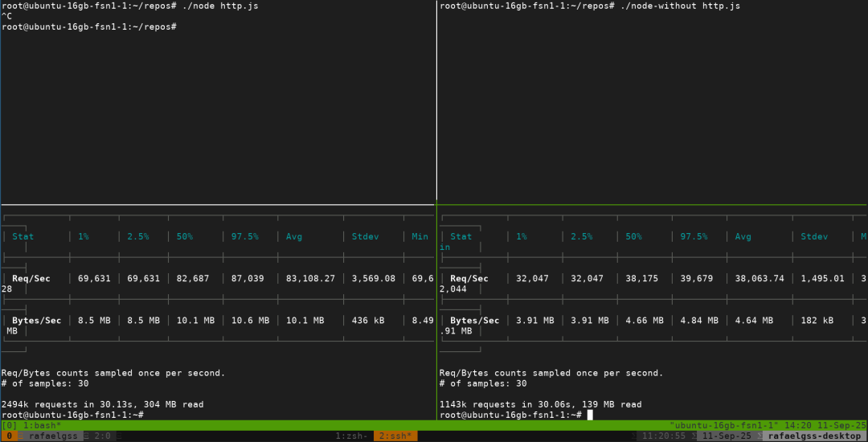Click the './node-without http.js' command line
This screenshot has height=442, width=868.
tap(680, 6)
